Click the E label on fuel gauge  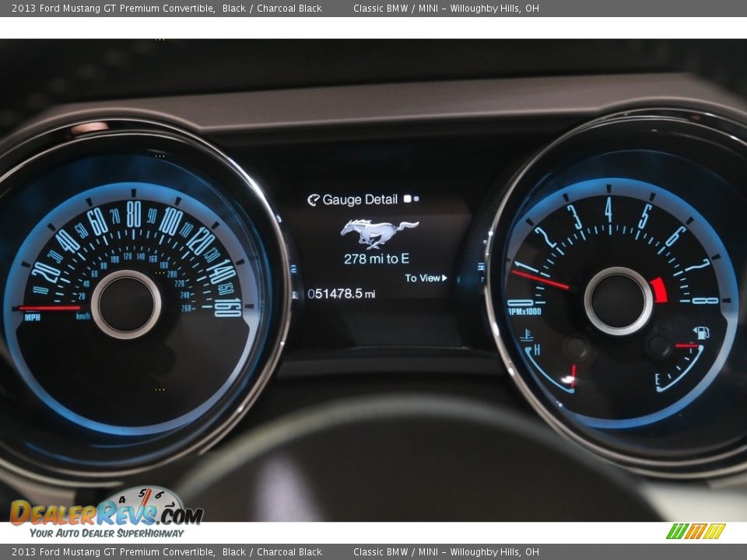tap(658, 380)
